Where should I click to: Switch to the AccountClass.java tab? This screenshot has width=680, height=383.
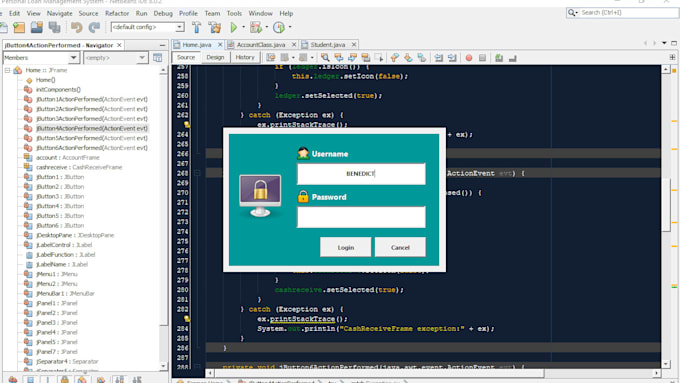click(261, 45)
